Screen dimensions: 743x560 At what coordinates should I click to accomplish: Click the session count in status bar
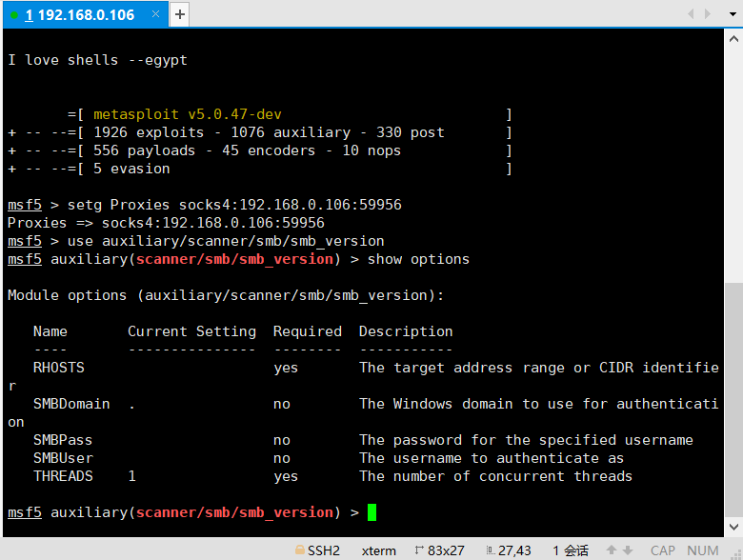click(570, 550)
